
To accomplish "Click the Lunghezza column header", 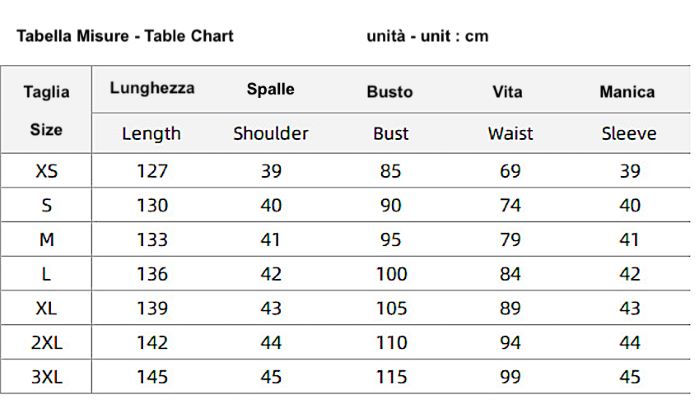I will click(152, 88).
